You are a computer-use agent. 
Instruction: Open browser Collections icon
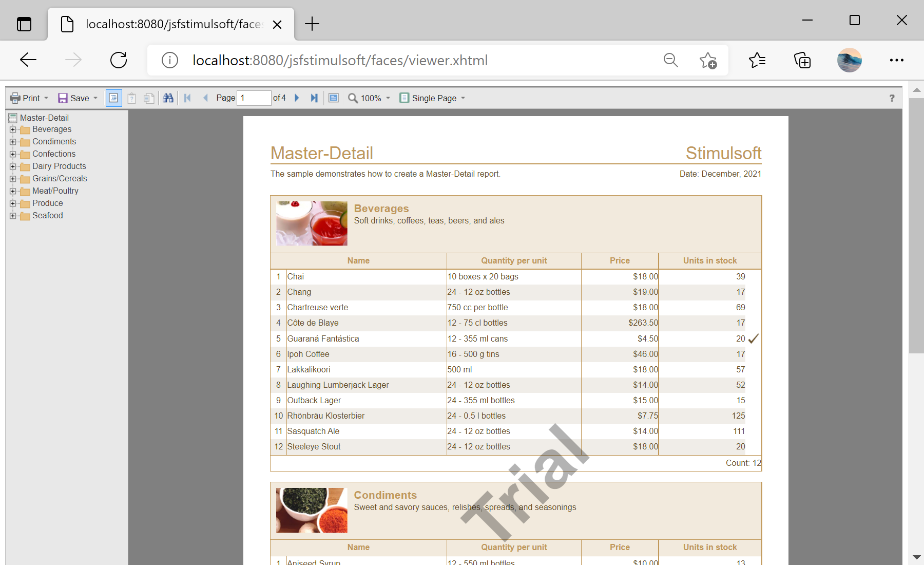(802, 60)
